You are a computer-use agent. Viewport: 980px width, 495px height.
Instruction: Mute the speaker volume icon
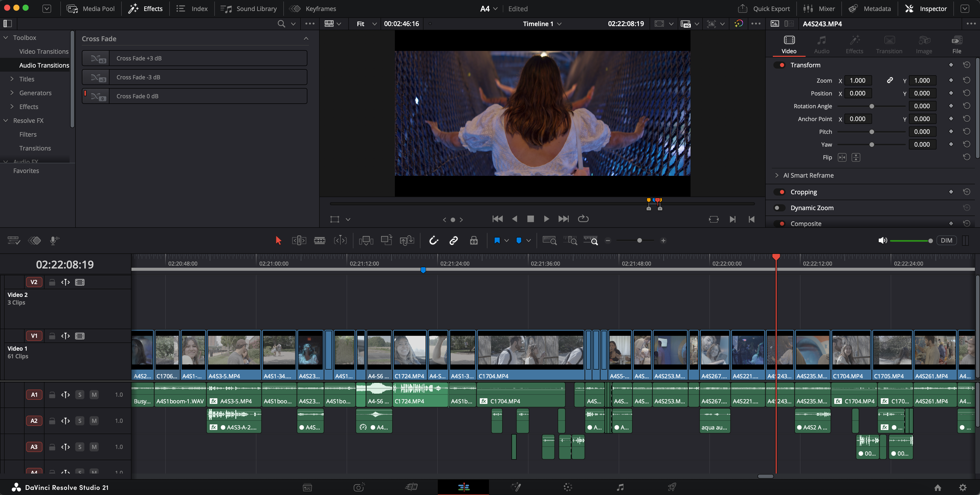pyautogui.click(x=883, y=240)
